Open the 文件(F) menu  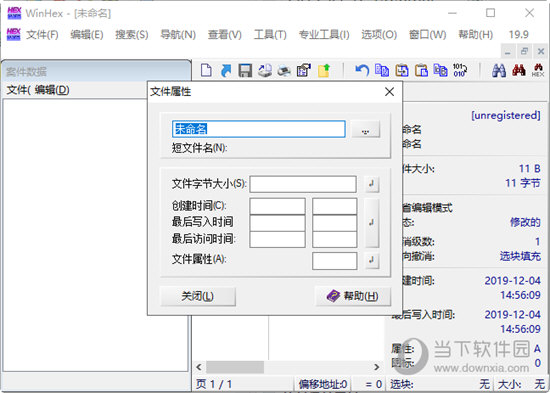(42, 34)
